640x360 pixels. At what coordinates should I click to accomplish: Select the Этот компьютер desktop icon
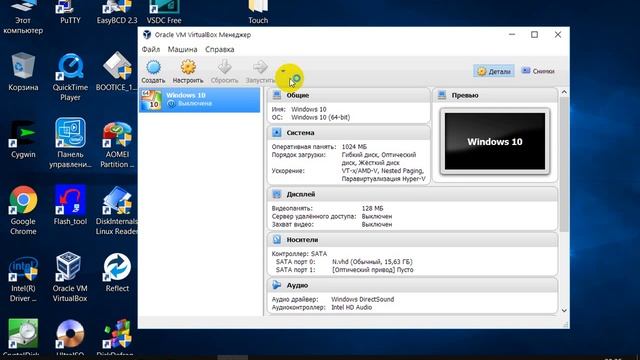pos(23,17)
